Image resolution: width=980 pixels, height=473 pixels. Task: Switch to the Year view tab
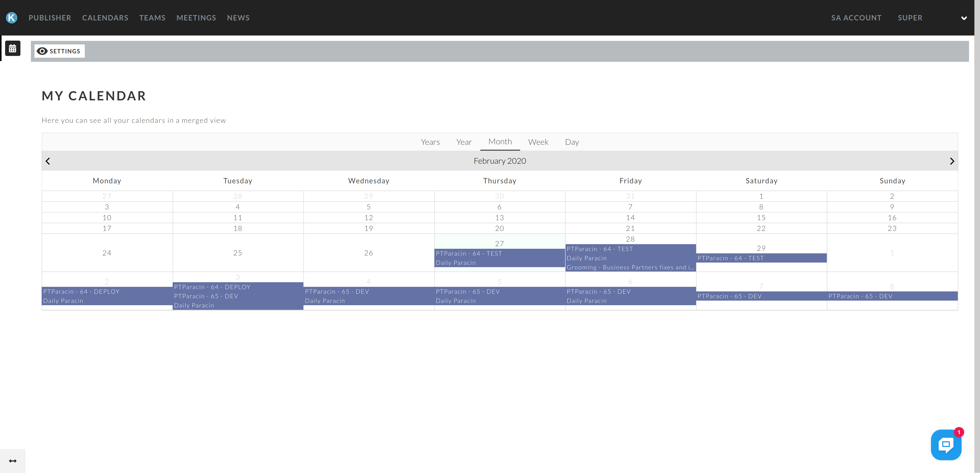click(x=464, y=142)
